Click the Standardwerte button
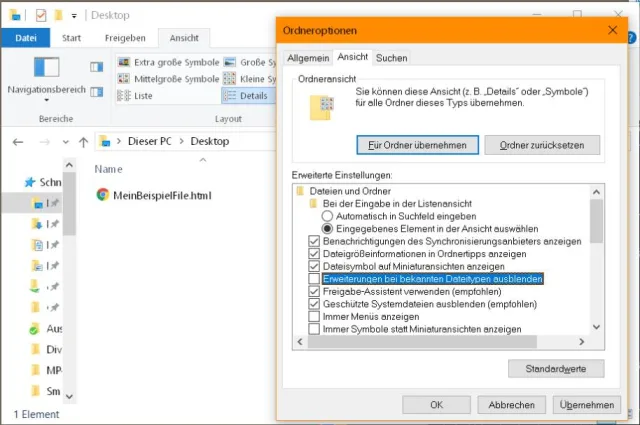Image resolution: width=640 pixels, height=425 pixels. [556, 369]
